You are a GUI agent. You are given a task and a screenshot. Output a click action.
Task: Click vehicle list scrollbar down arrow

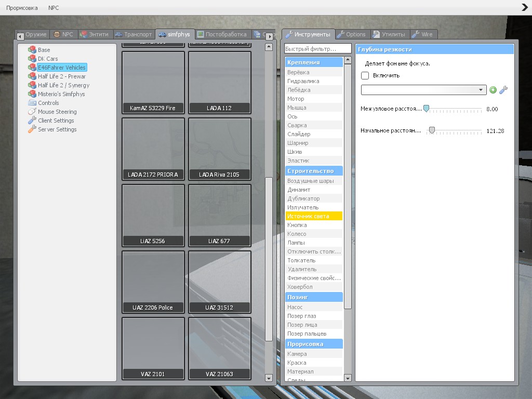point(269,378)
